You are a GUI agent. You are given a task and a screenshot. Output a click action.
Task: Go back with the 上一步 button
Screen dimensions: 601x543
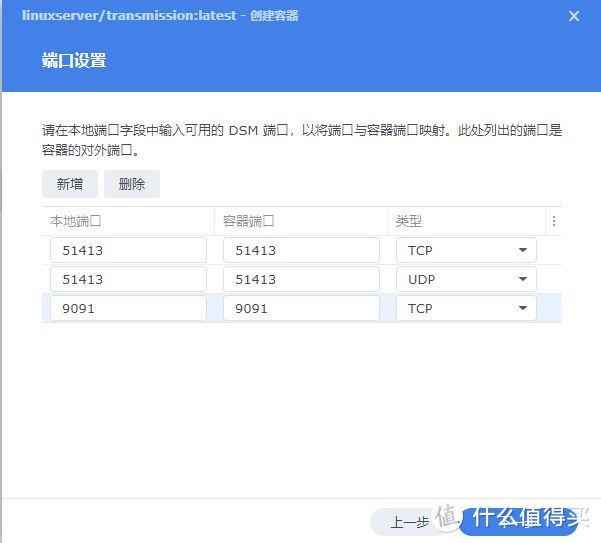pyautogui.click(x=408, y=521)
